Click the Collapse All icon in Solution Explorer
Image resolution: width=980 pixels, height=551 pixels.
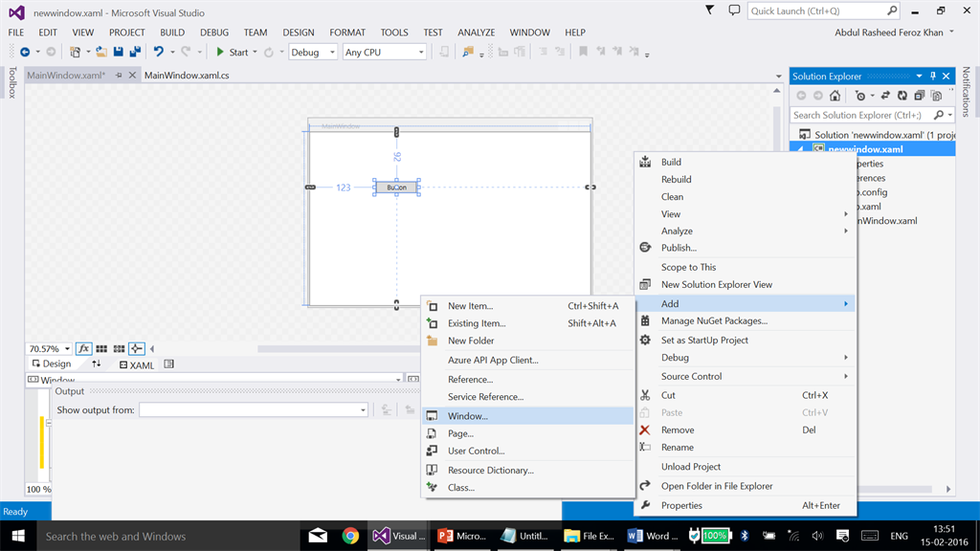tap(919, 96)
